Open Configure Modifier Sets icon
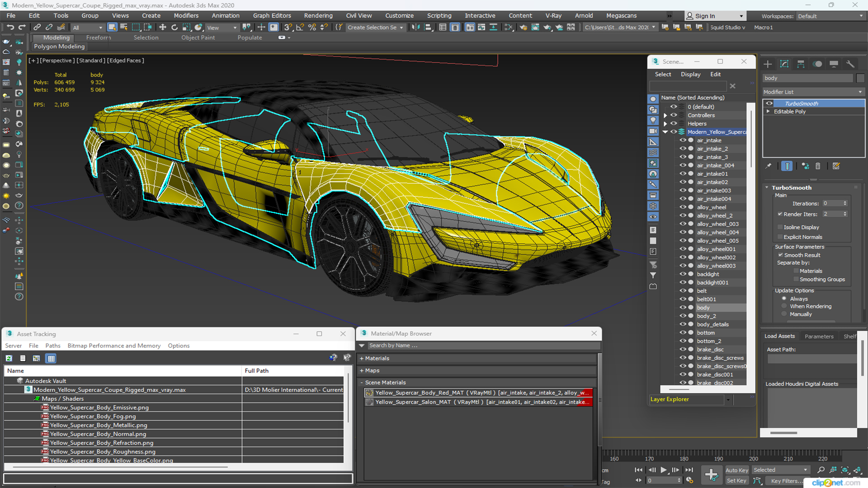Screen dimensions: 868x488 (x=836, y=166)
